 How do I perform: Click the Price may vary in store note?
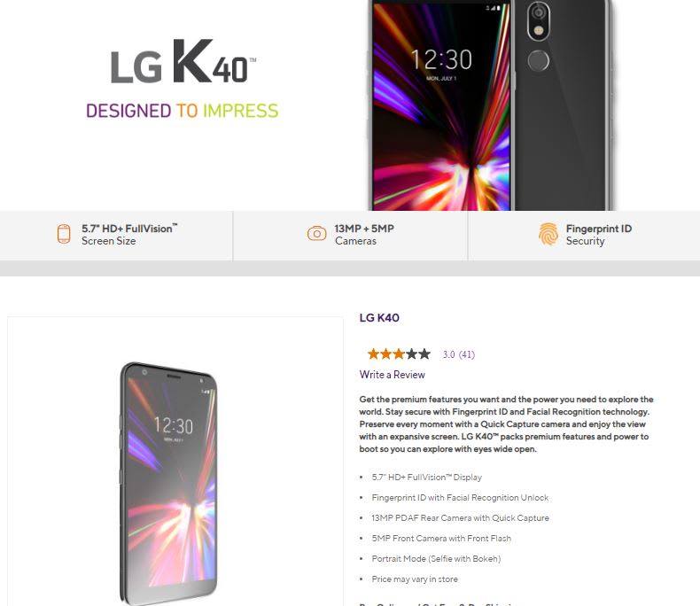point(415,579)
